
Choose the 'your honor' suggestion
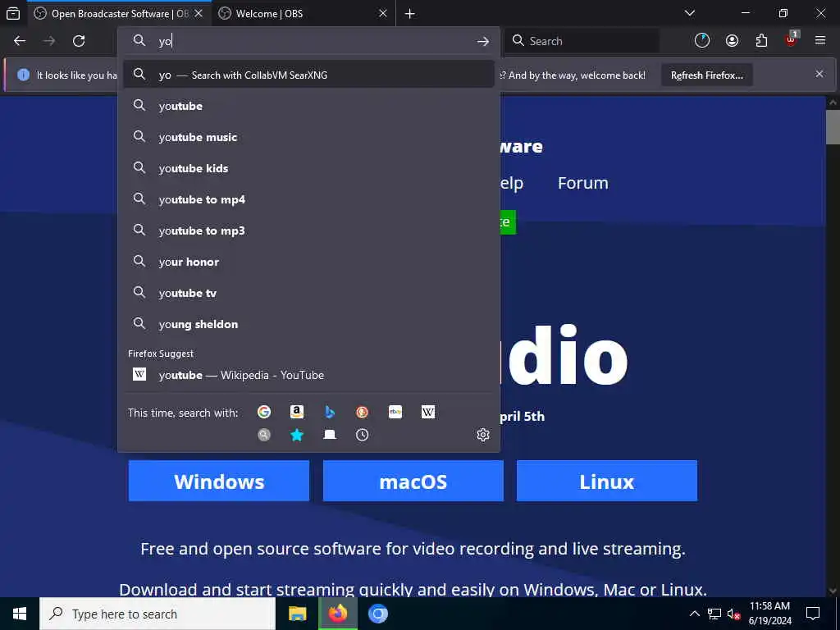(x=308, y=262)
